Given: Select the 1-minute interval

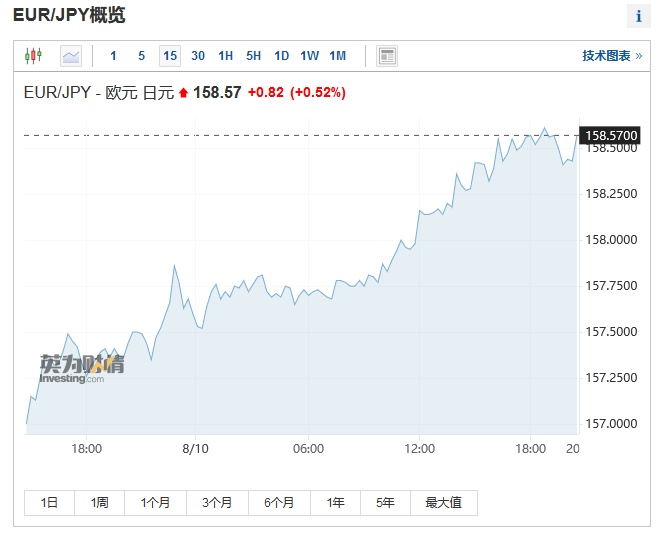Looking at the screenshot, I should pos(113,56).
